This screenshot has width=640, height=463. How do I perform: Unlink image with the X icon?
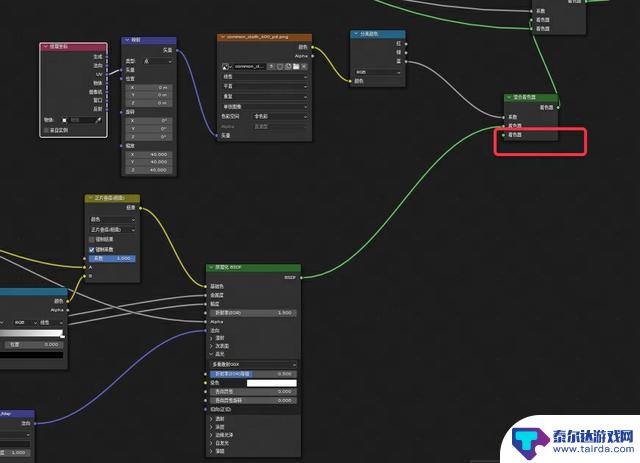304,66
